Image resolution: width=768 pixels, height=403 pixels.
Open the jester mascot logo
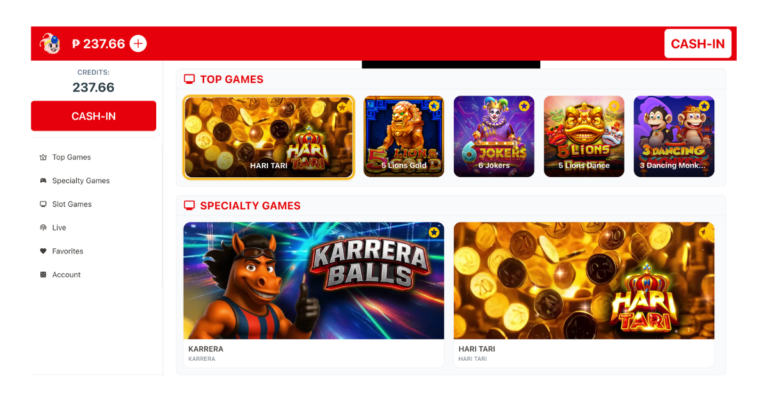pos(50,44)
